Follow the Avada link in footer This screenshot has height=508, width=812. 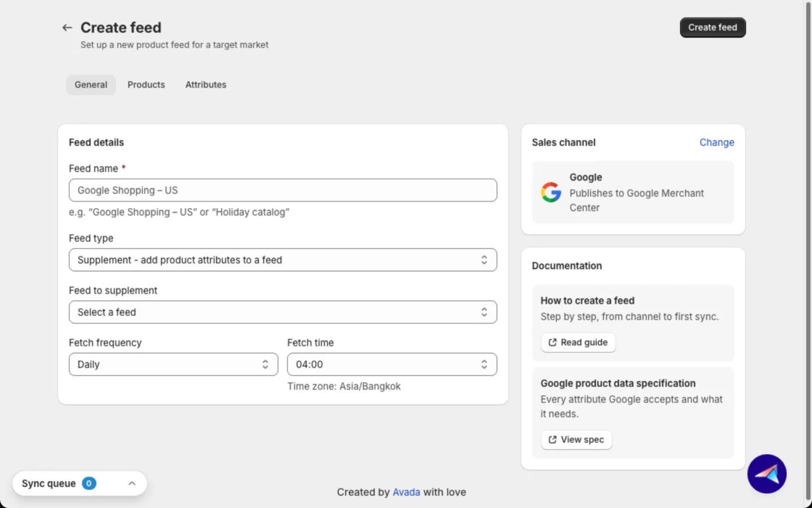tap(406, 492)
